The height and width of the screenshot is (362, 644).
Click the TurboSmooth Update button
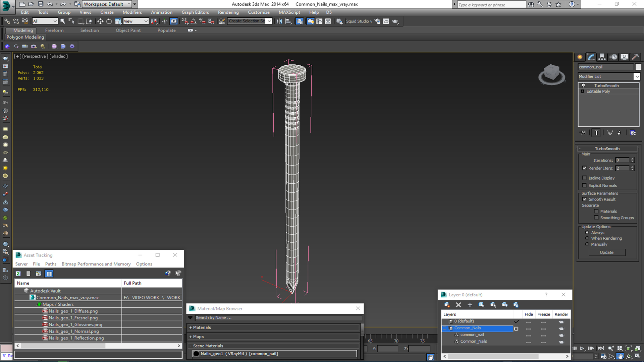(607, 252)
